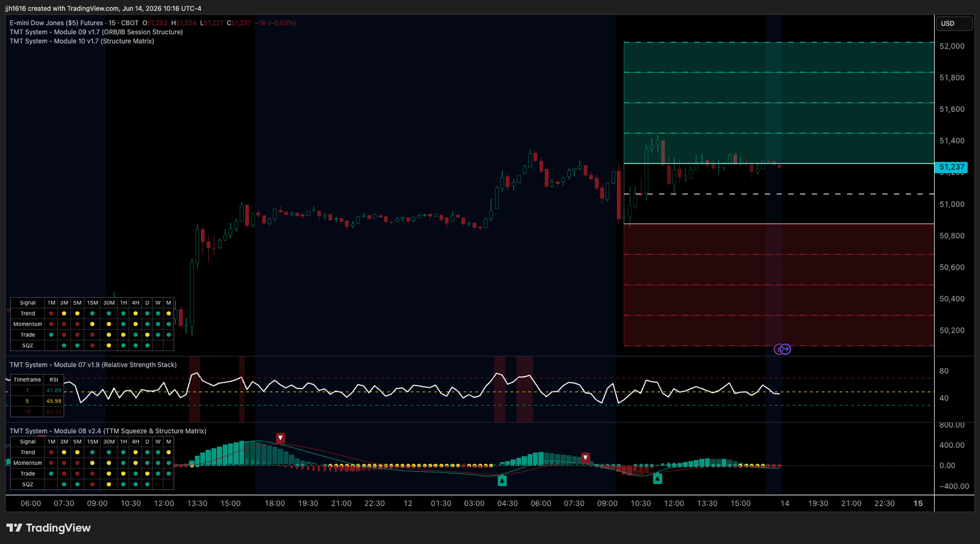Click the RSI pane 40 axis label
Image resolution: width=980 pixels, height=544 pixels.
pyautogui.click(x=944, y=398)
